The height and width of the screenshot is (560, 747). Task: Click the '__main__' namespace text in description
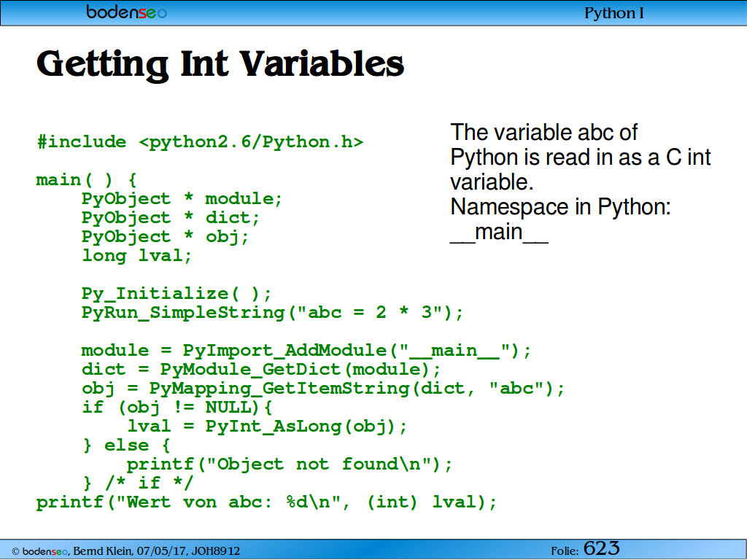499,233
